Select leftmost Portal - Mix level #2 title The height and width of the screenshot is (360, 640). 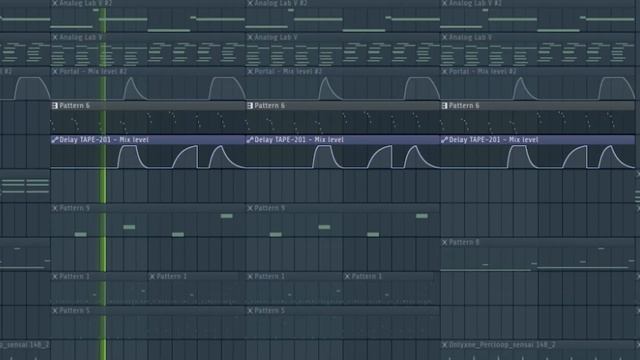click(93, 71)
